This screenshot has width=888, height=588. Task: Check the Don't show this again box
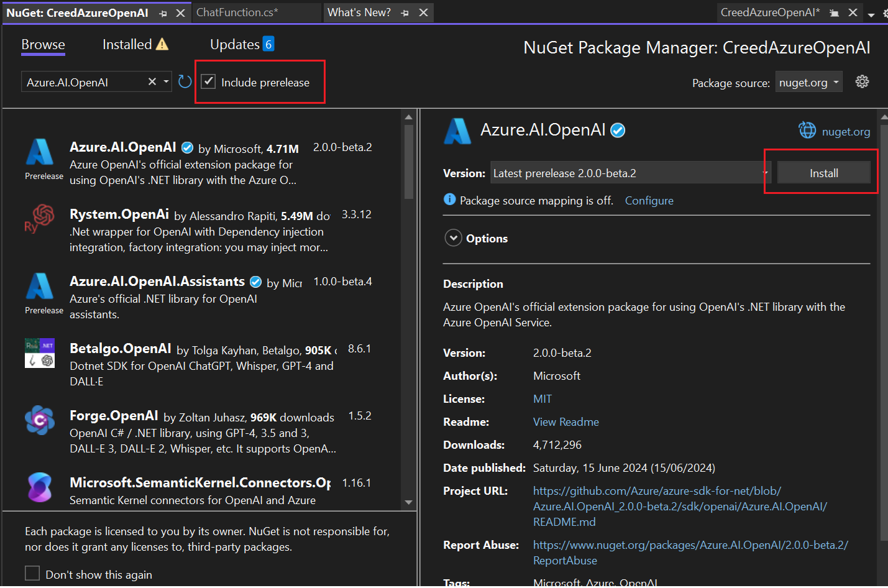32,573
